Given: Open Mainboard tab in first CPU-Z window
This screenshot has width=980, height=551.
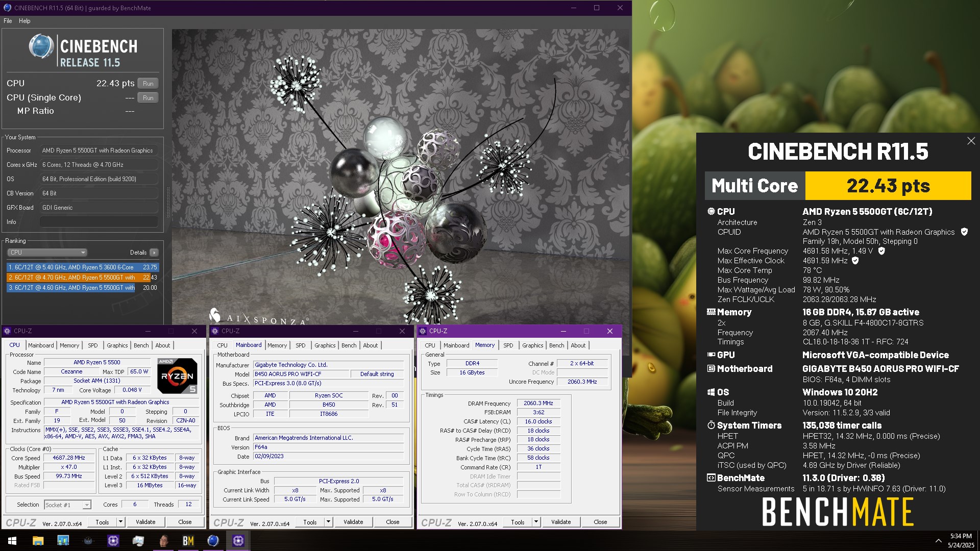Looking at the screenshot, I should (x=41, y=345).
